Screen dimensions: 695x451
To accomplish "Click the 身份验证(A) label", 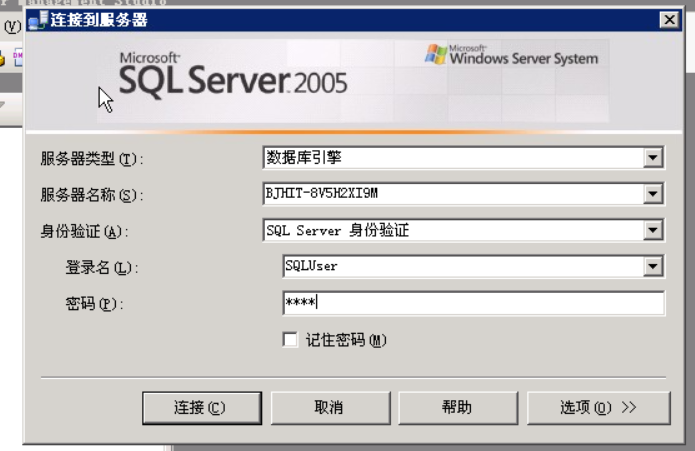I will 84,231.
